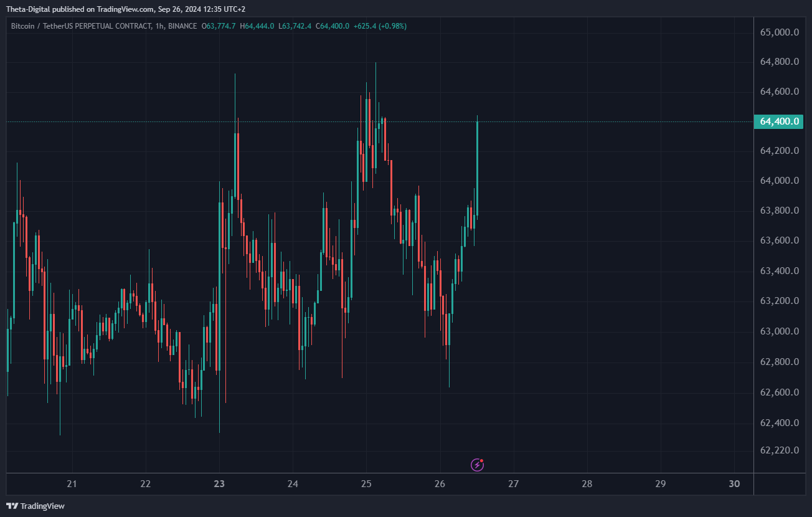The image size is (812, 517).
Task: Click the 62,600.0 price axis label
Action: pyautogui.click(x=779, y=392)
